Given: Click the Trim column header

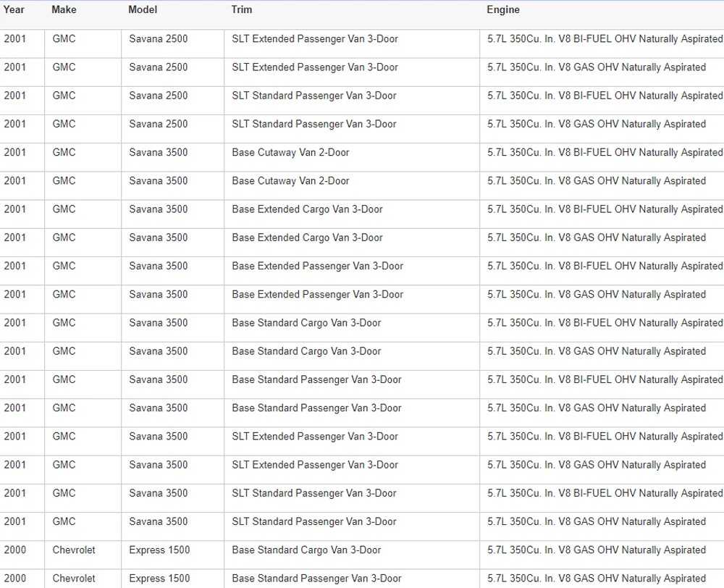Looking at the screenshot, I should [242, 9].
